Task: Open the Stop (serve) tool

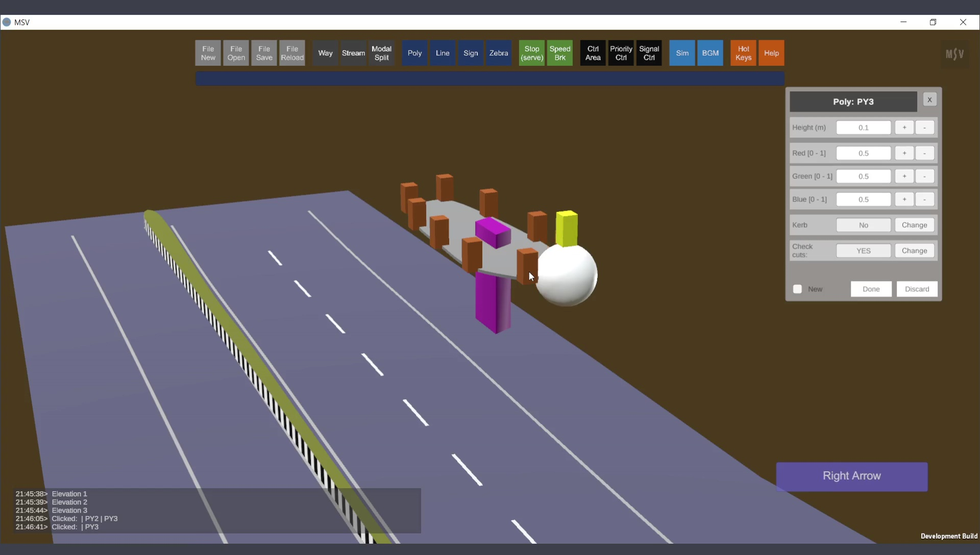Action: point(531,53)
